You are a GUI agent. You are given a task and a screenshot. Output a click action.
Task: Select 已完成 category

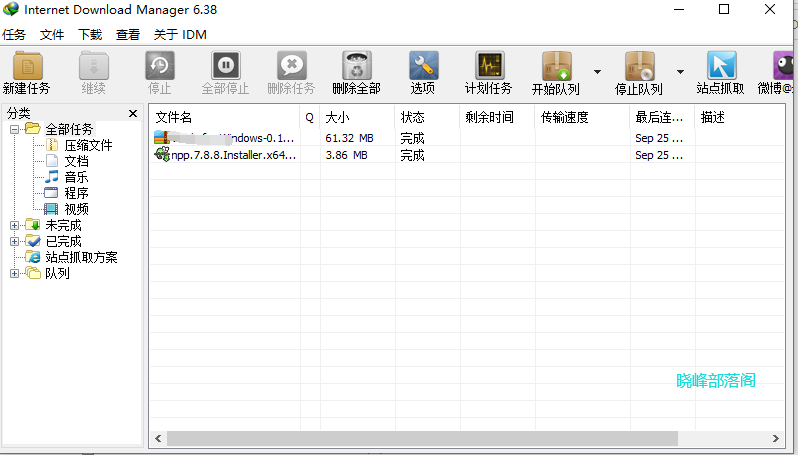click(x=64, y=241)
